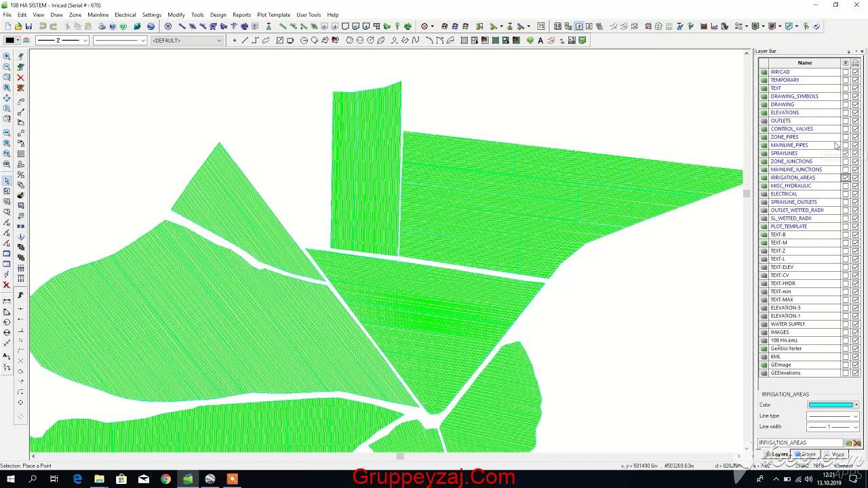
Task: Click the Select Object arrow tool
Action: coord(7,181)
